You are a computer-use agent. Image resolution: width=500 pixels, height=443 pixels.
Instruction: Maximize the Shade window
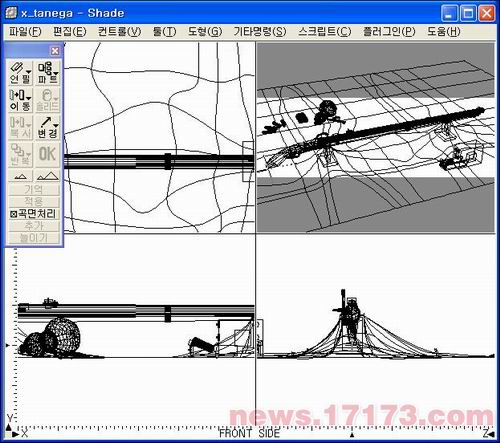(468, 13)
